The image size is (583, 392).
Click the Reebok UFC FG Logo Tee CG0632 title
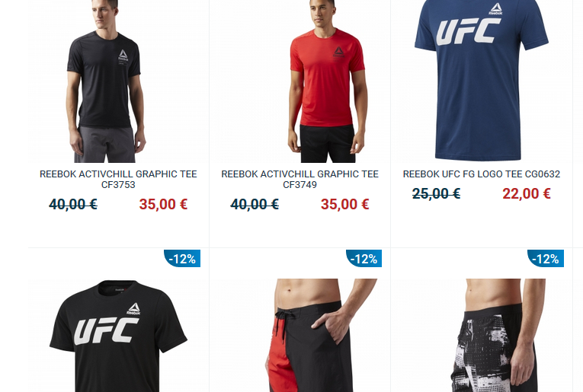[482, 174]
